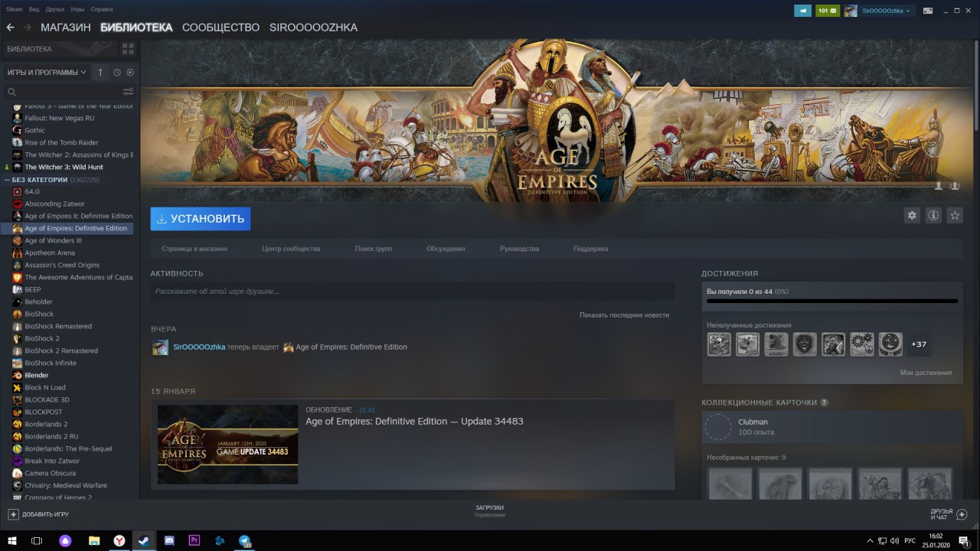Select BioShock Infinite
This screenshot has height=551, width=980.
[51, 363]
